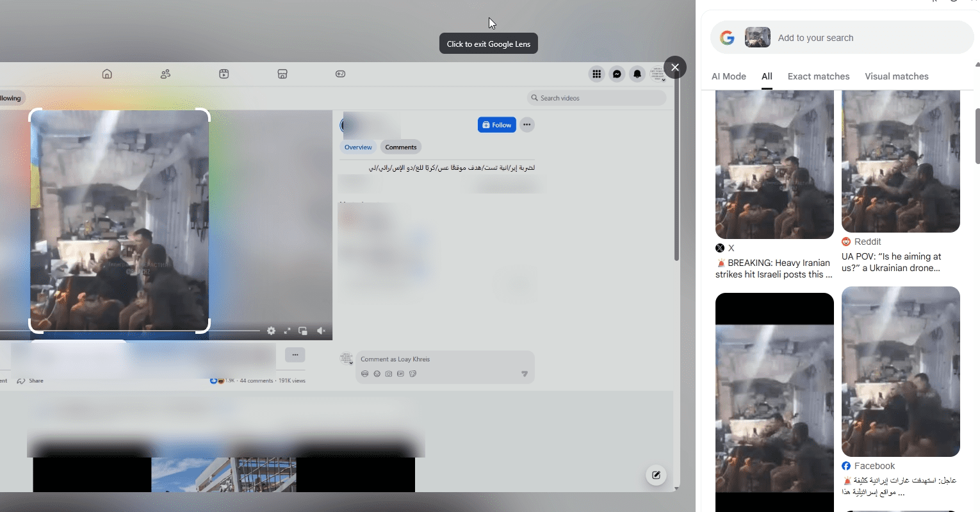Toggle video fullscreen expand icon
This screenshot has height=512, width=980.
[x=287, y=331]
